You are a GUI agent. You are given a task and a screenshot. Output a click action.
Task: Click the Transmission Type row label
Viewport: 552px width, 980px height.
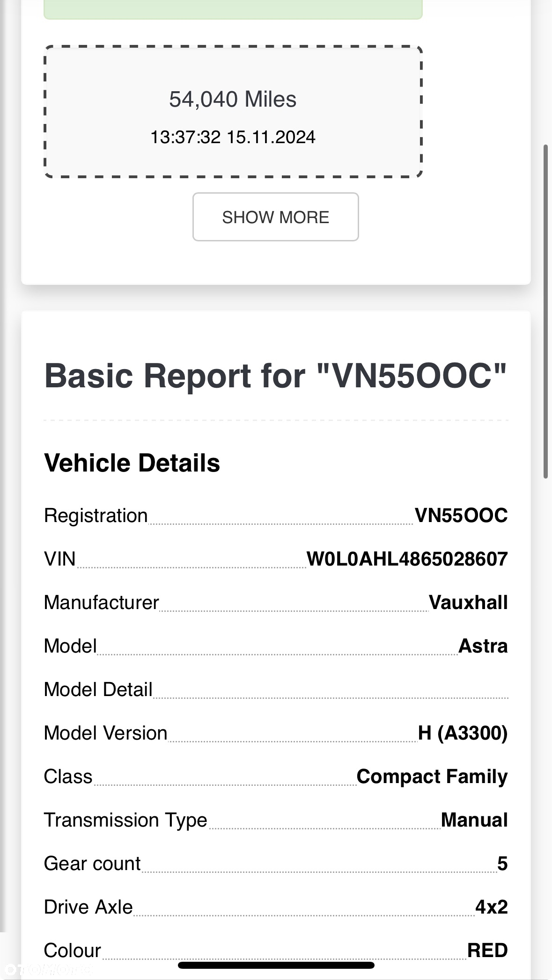(125, 820)
